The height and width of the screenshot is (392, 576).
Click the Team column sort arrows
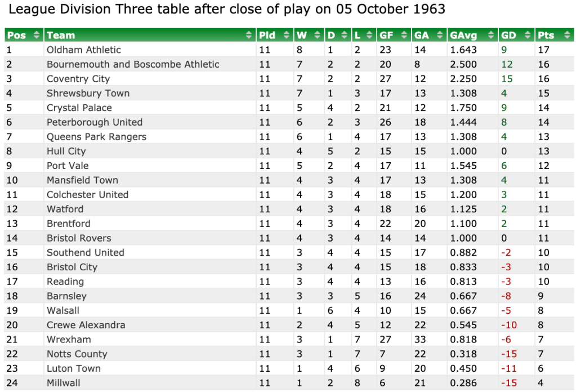(249, 35)
